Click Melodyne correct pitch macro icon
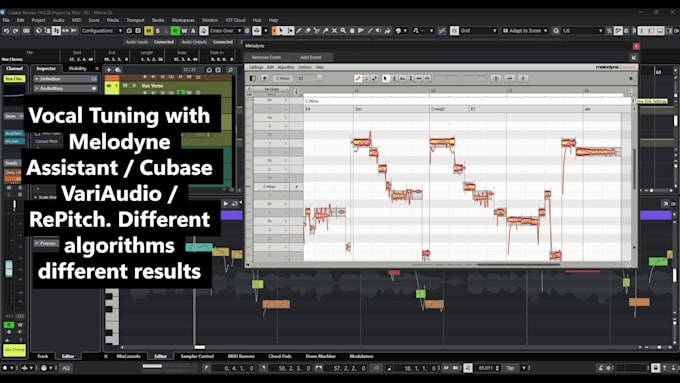The width and height of the screenshot is (680, 383). 497,79
